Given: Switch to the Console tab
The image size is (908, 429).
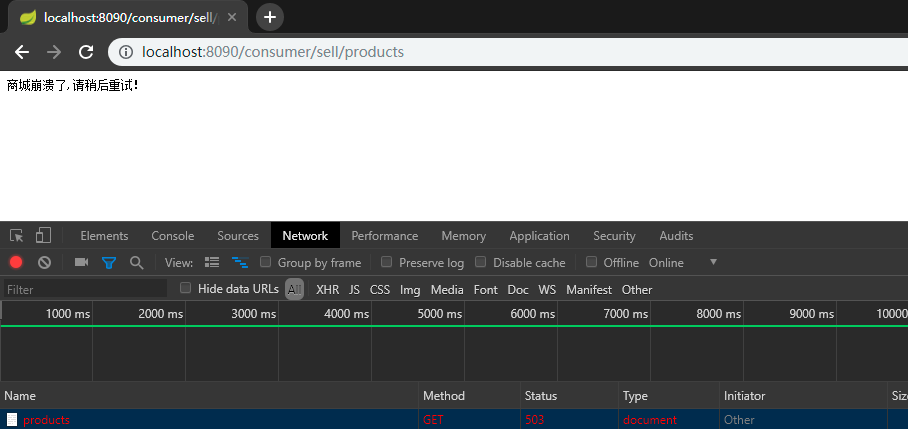Looking at the screenshot, I should (173, 236).
